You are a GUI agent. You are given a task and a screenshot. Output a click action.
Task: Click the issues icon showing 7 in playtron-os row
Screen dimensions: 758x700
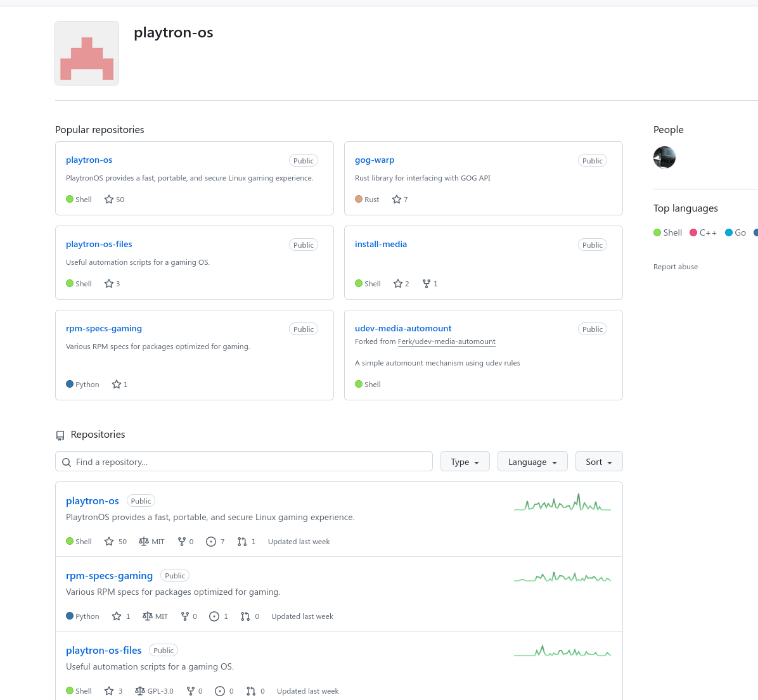(x=211, y=542)
